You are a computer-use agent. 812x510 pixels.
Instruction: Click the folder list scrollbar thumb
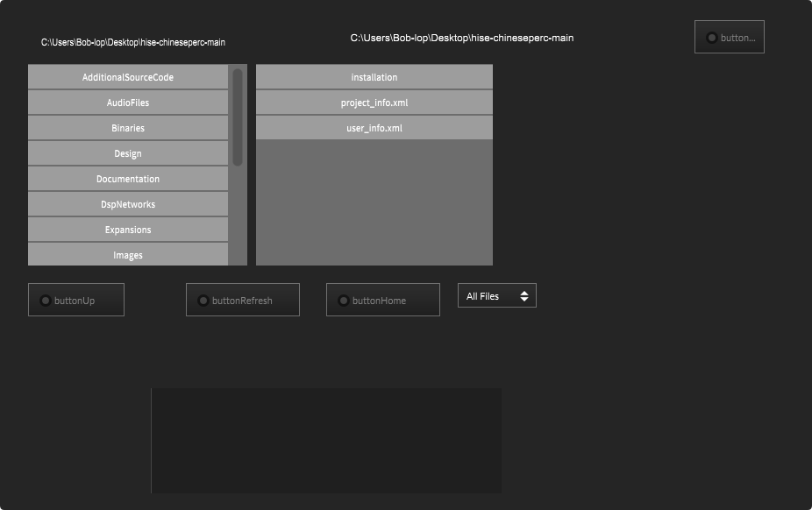pyautogui.click(x=238, y=117)
